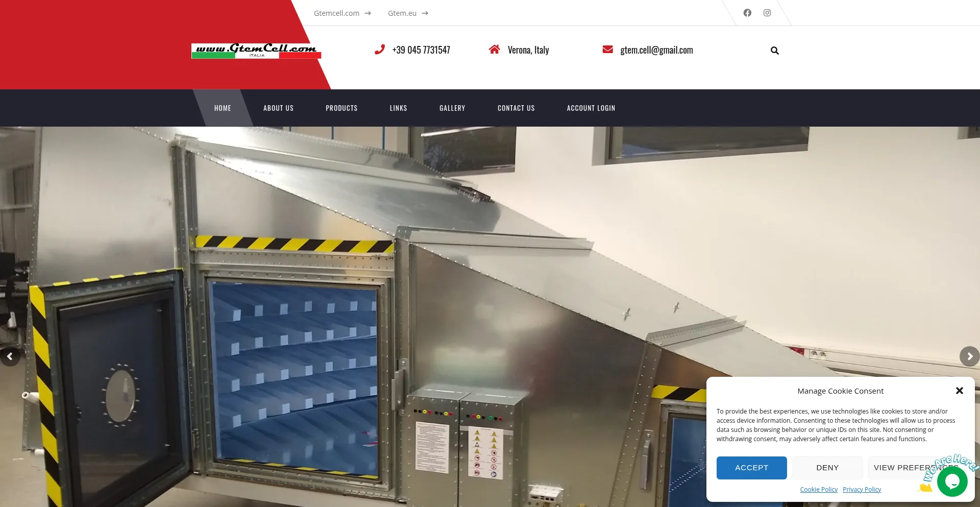
Task: Close the Manage Cookie Consent dialog
Action: tap(959, 391)
